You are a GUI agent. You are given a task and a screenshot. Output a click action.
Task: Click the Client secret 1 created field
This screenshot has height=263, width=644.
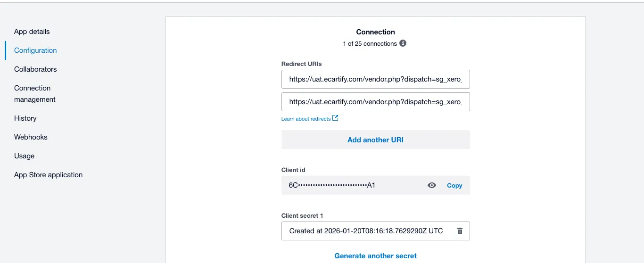click(x=376, y=231)
